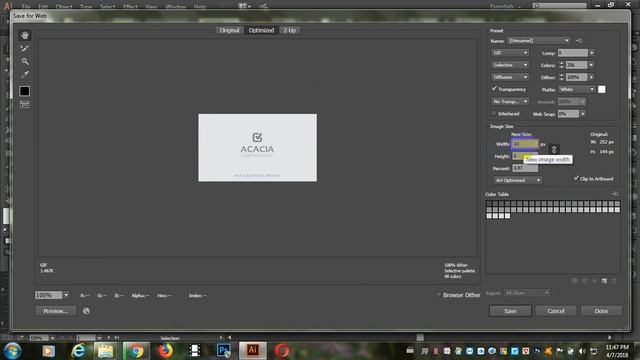Toggle slices visibility icon below color box
This screenshot has height=360, width=640.
[x=24, y=104]
